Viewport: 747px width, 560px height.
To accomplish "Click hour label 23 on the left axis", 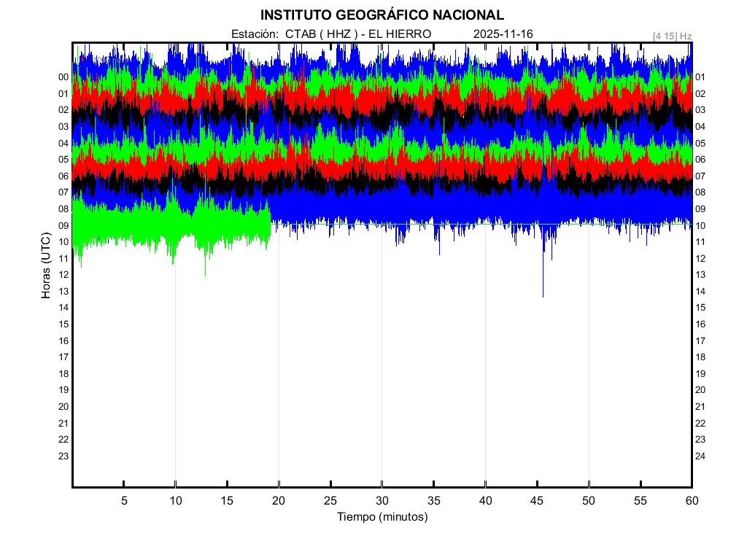I will point(63,456).
